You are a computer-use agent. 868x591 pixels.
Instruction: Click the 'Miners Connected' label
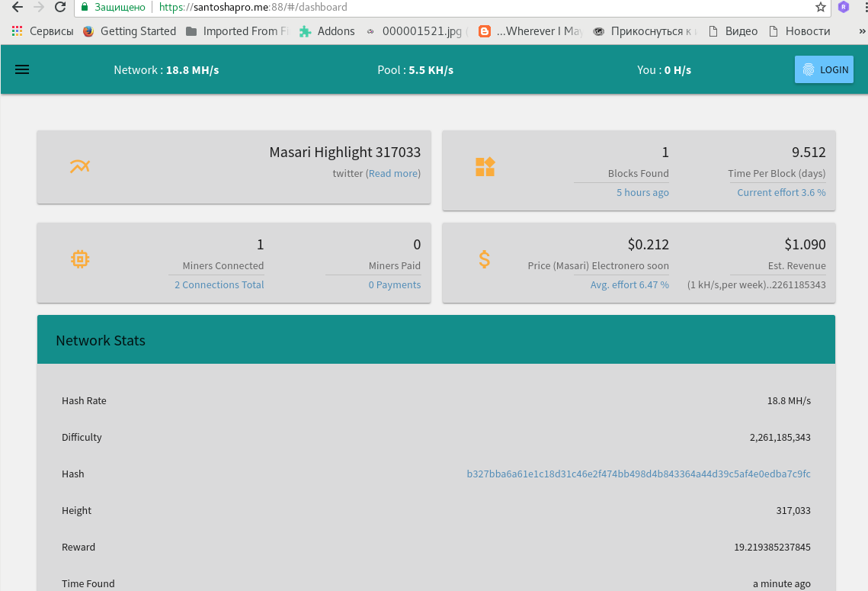point(223,266)
